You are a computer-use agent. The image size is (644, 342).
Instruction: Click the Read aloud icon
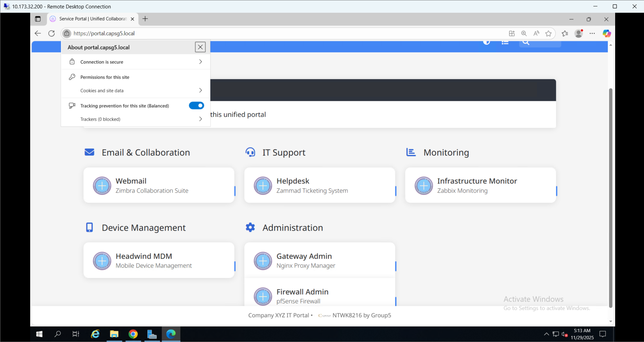pyautogui.click(x=536, y=34)
